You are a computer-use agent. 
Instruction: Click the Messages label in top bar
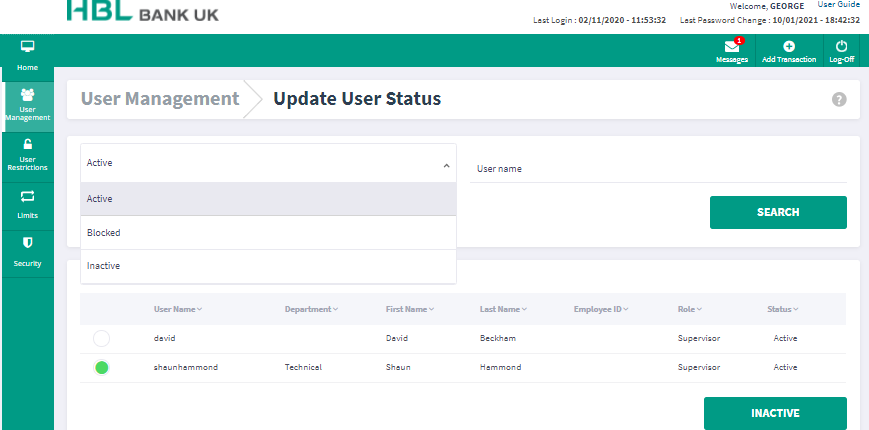[732, 59]
